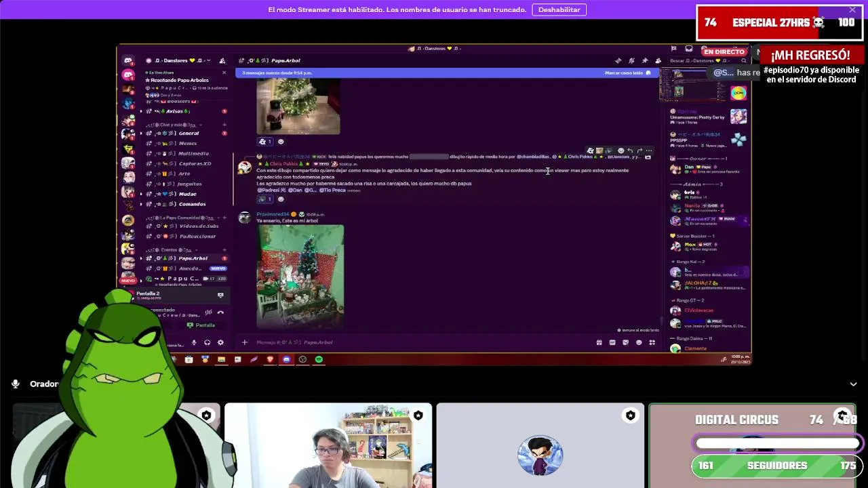Open pinned messages icon

(645, 60)
